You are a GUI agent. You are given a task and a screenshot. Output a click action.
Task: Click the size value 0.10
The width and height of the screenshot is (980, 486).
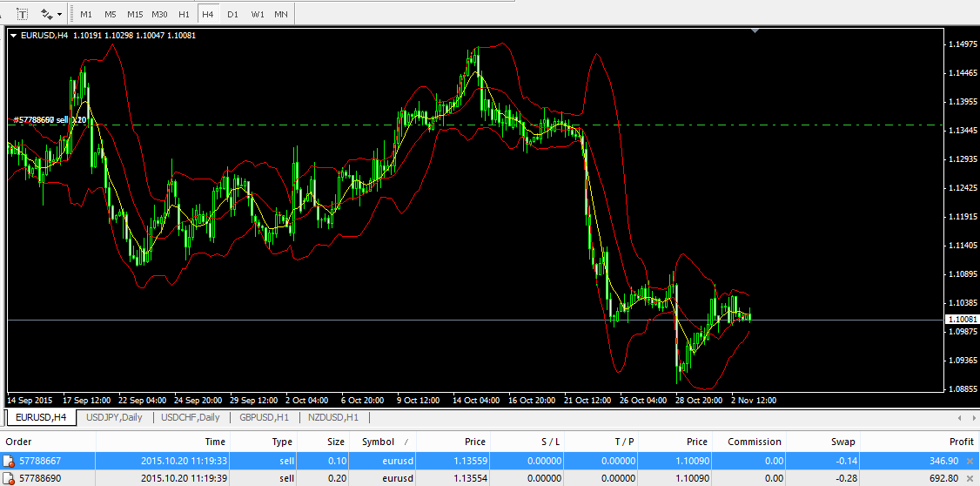coord(336,461)
